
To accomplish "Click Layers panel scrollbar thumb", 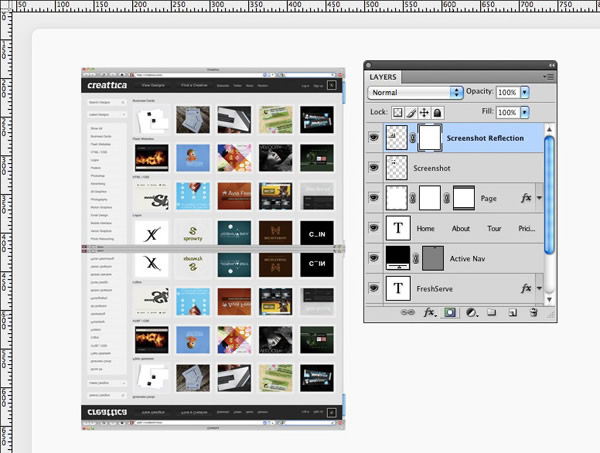I will pyautogui.click(x=549, y=194).
